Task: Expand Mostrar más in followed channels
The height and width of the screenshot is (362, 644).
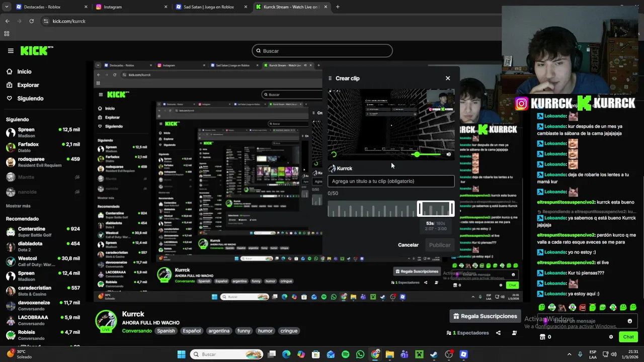Action: [18, 206]
